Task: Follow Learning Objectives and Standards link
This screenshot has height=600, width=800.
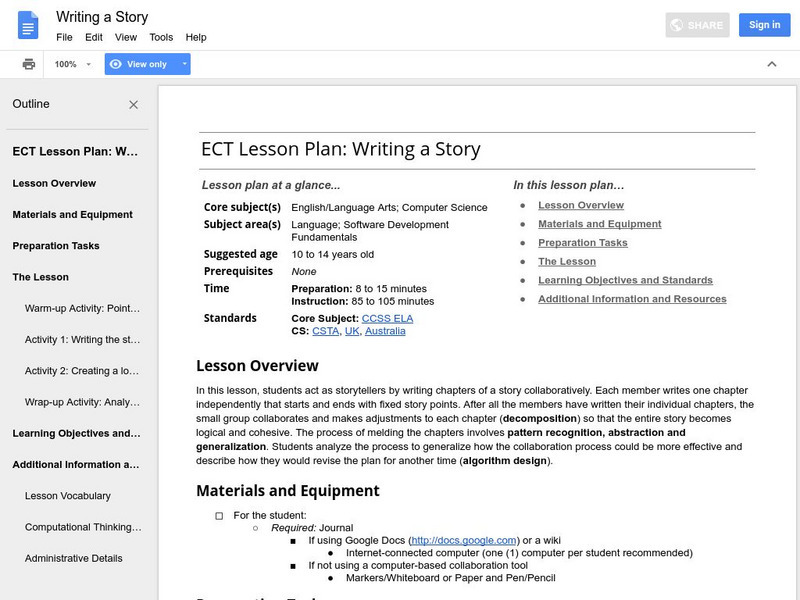Action: point(625,280)
